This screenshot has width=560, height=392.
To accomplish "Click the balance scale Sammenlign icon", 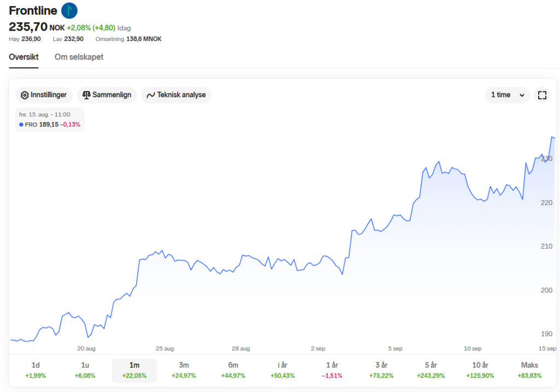I will click(x=86, y=95).
